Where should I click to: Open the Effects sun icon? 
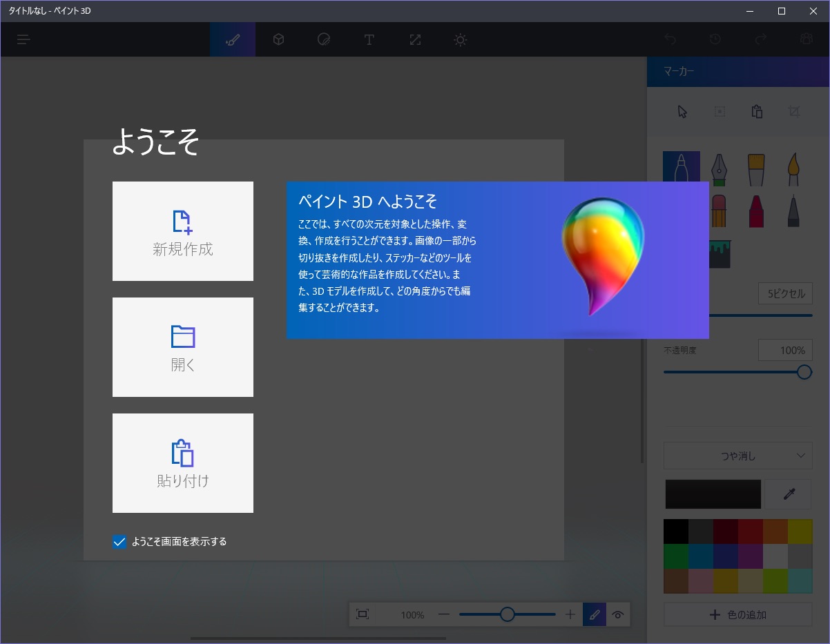coord(461,39)
